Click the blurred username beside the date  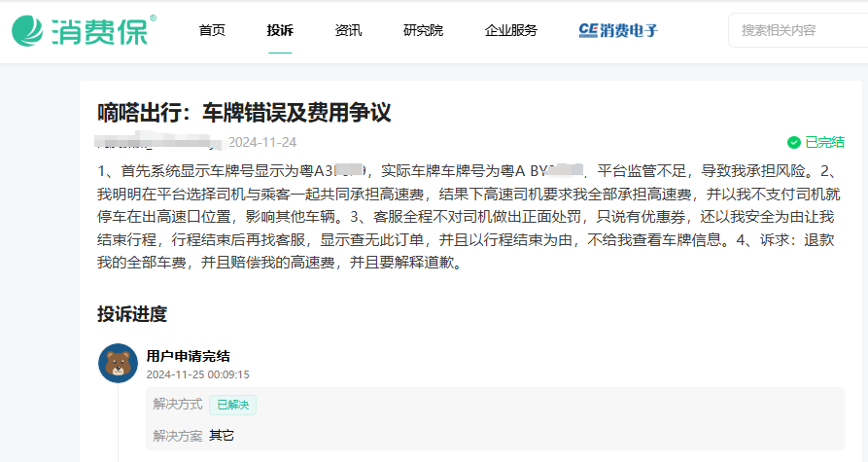point(160,141)
